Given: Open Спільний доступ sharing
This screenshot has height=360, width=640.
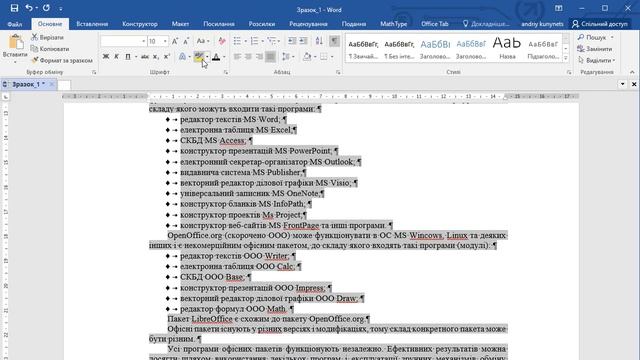Looking at the screenshot, I should [600, 24].
